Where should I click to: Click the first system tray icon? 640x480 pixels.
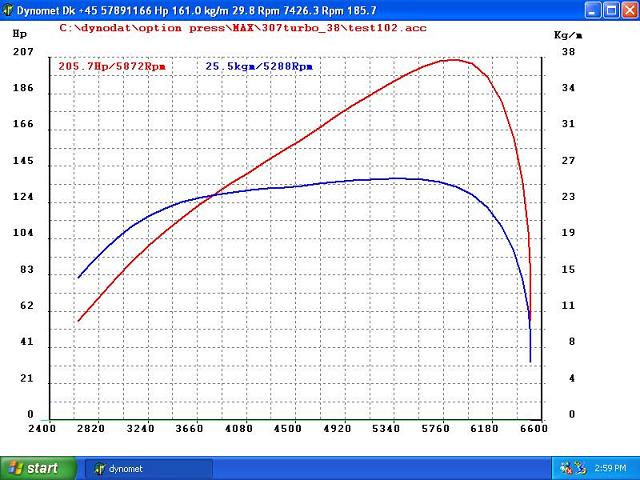566,467
